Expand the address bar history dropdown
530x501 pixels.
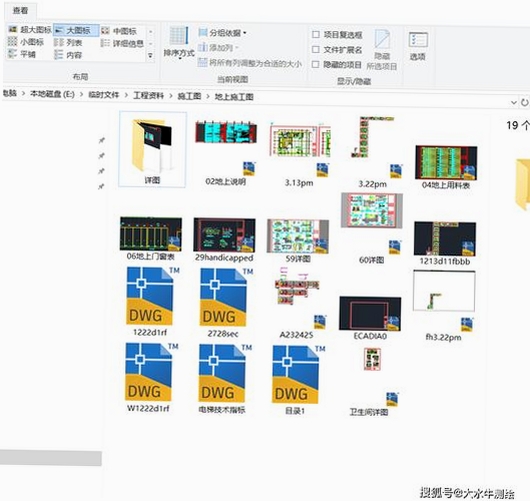[x=513, y=102]
